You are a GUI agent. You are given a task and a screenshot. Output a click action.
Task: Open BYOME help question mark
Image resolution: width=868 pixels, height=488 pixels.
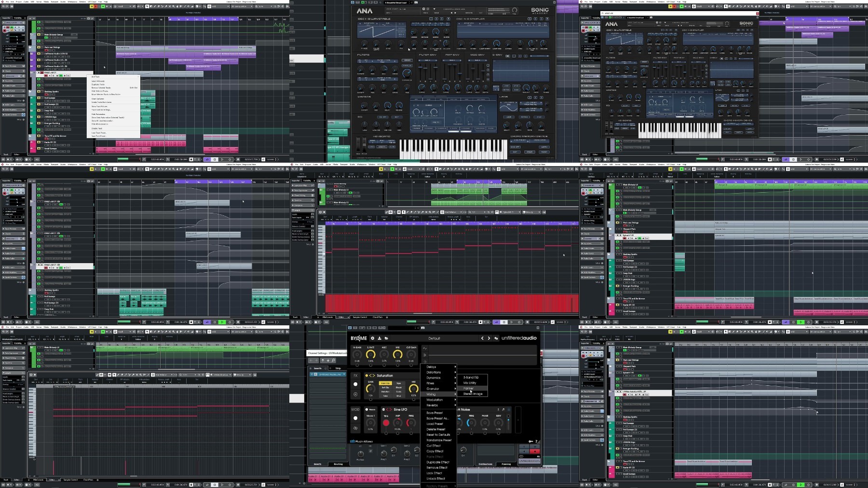pos(536,441)
